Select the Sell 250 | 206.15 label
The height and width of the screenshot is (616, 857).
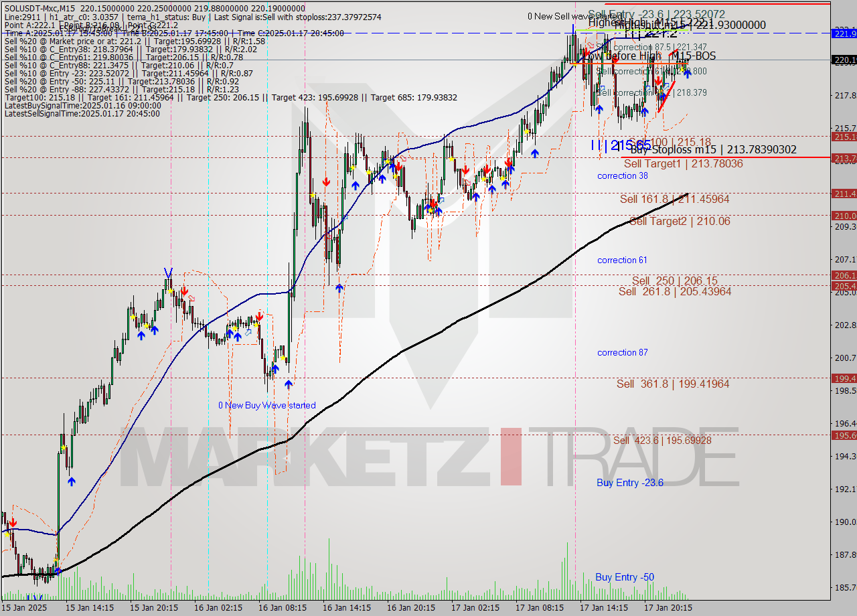click(674, 281)
